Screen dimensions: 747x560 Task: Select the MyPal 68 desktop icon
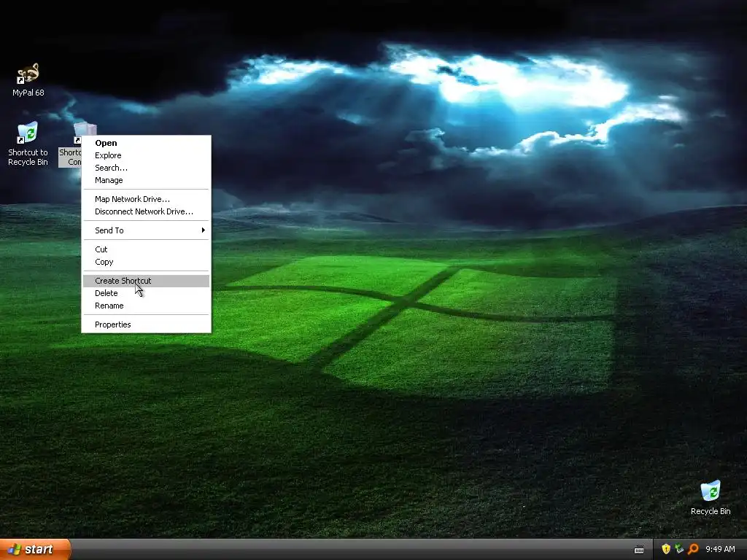coord(28,80)
